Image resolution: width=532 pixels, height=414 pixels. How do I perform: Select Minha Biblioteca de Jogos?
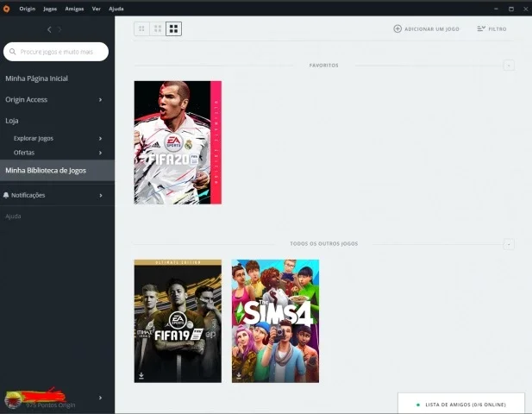click(x=57, y=171)
